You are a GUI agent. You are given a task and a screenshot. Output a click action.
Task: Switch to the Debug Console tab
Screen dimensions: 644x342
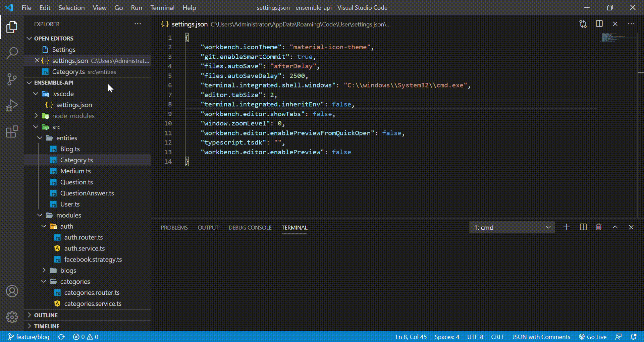coord(250,228)
